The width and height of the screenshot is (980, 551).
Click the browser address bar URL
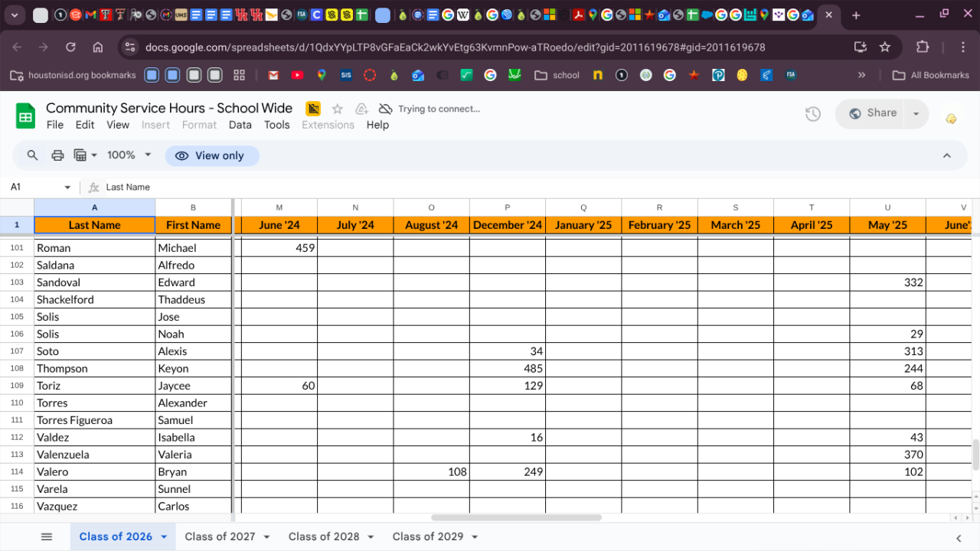tap(455, 47)
